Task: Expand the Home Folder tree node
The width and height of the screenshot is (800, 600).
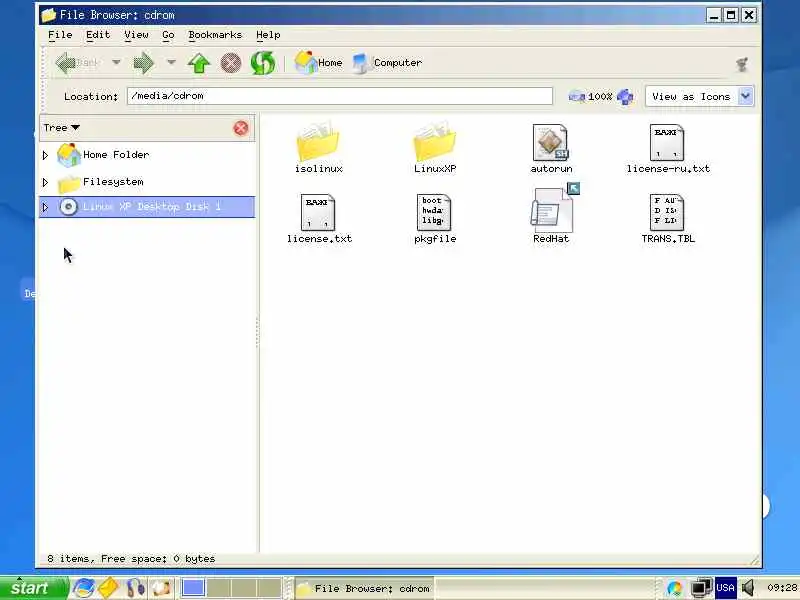Action: (x=45, y=155)
